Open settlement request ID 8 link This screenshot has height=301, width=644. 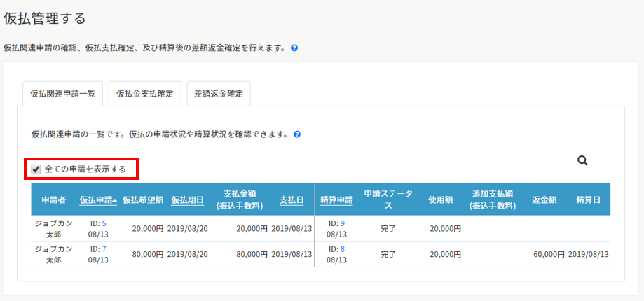(x=342, y=248)
